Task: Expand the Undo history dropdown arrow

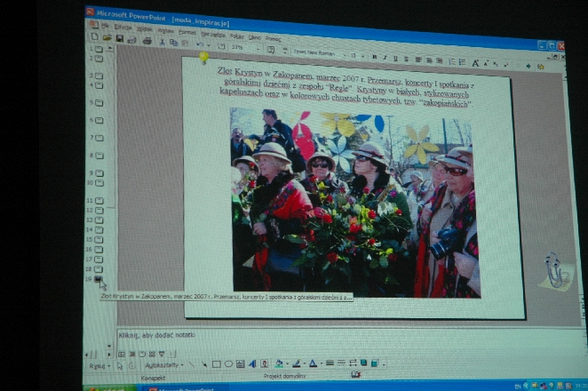Action: pyautogui.click(x=209, y=46)
